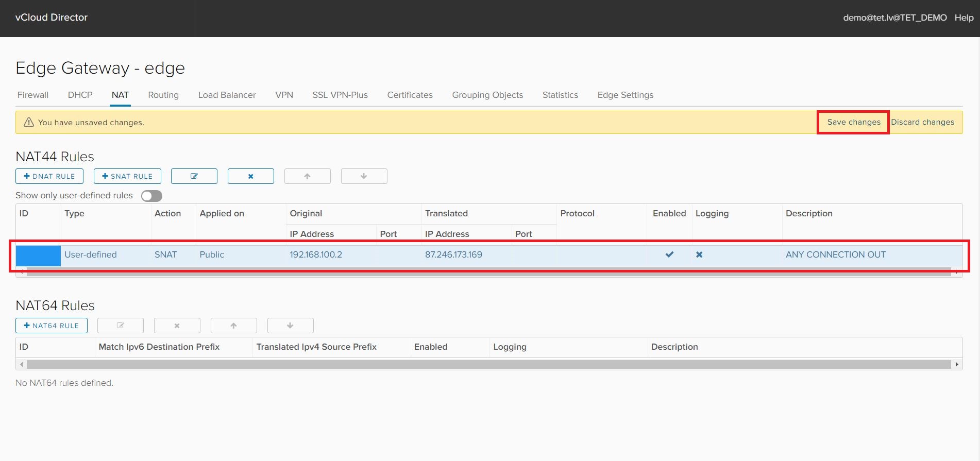The image size is (980, 461).
Task: Click the Public applied-on cell
Action: coord(212,254)
